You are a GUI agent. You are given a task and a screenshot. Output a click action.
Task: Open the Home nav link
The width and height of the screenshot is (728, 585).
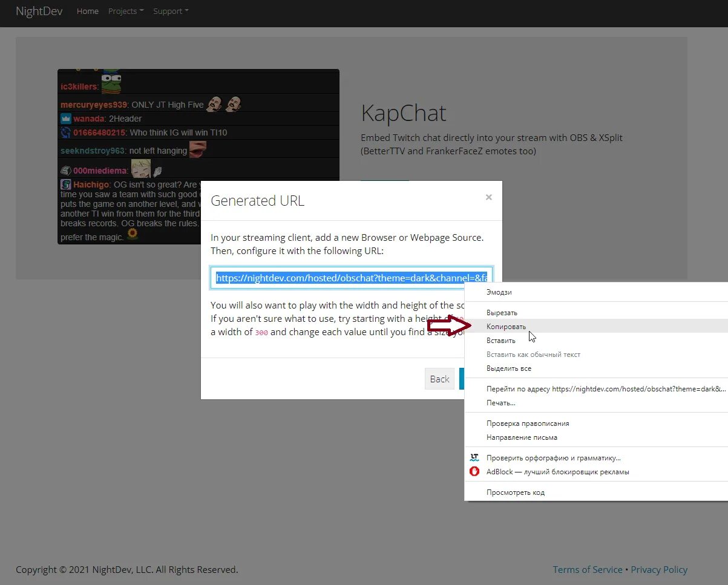(88, 11)
